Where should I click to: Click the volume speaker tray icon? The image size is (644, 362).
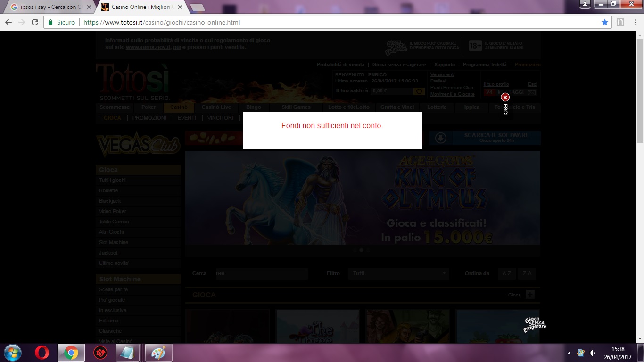(x=592, y=353)
